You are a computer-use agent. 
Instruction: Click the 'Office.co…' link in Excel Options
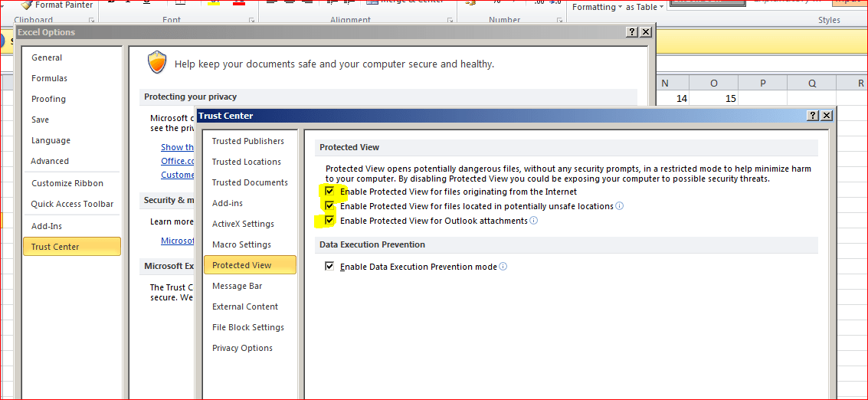(x=177, y=161)
